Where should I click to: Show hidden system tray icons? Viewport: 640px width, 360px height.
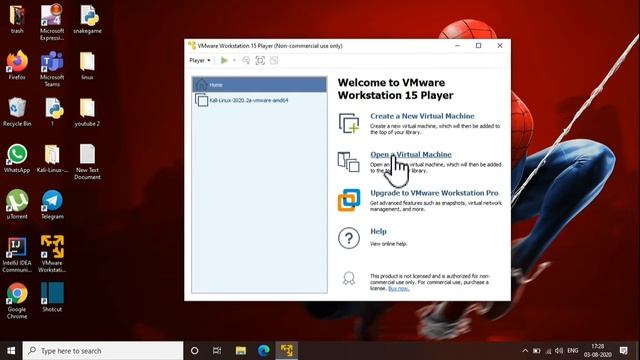coord(525,351)
